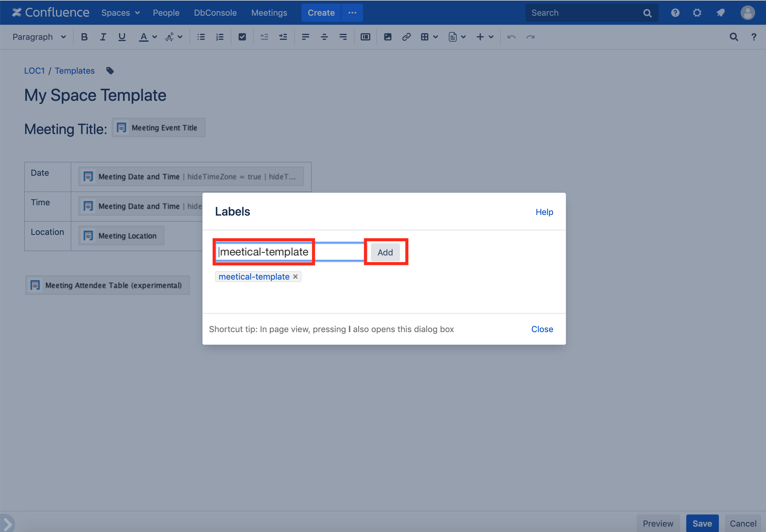Open Help in the Labels dialog
The image size is (766, 532).
[x=544, y=212]
